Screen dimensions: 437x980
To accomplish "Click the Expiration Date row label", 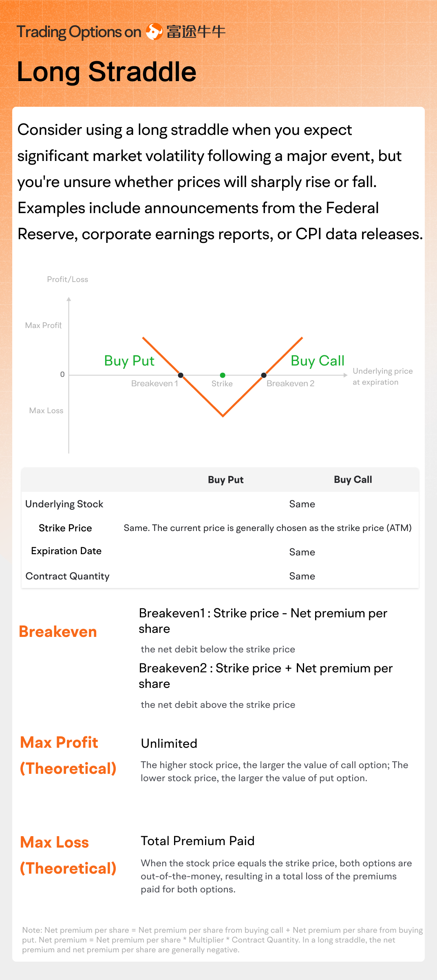I will tap(66, 551).
